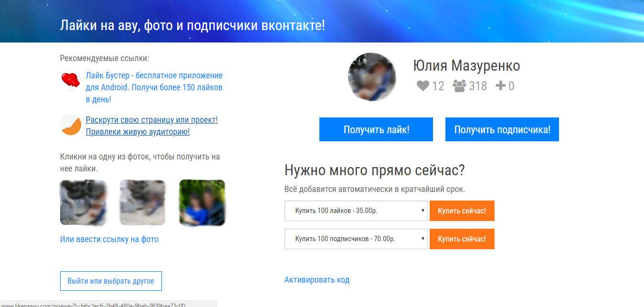Open the 'Активировать код' link
The image size is (644, 307).
(x=317, y=279)
